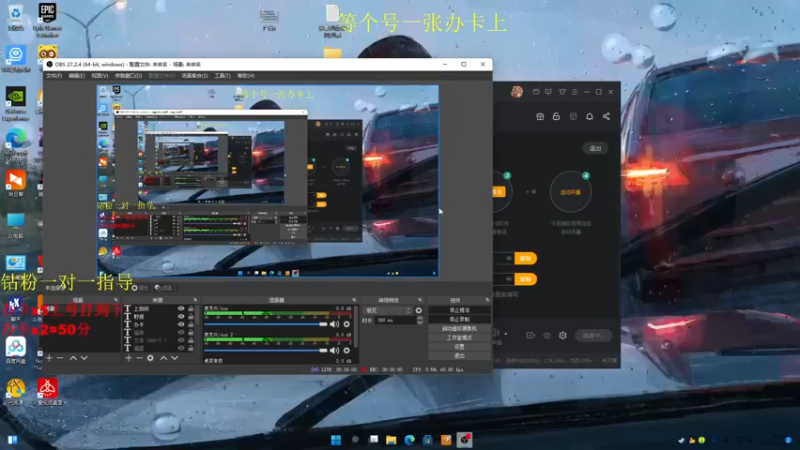Viewport: 800px width, 450px height.
Task: Toggle the eye icon at companion window bottom
Action: click(x=546, y=336)
